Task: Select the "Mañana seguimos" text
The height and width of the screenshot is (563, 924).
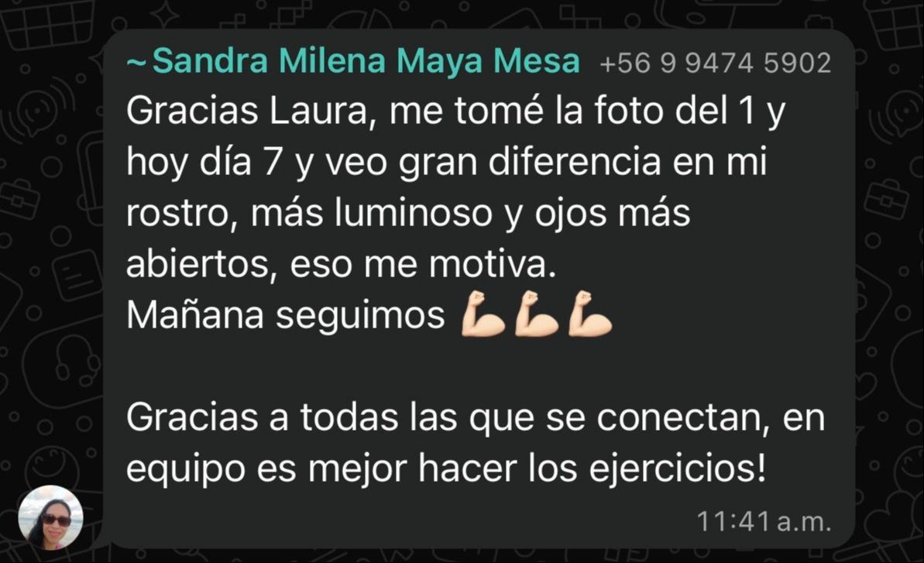Action: pos(285,315)
